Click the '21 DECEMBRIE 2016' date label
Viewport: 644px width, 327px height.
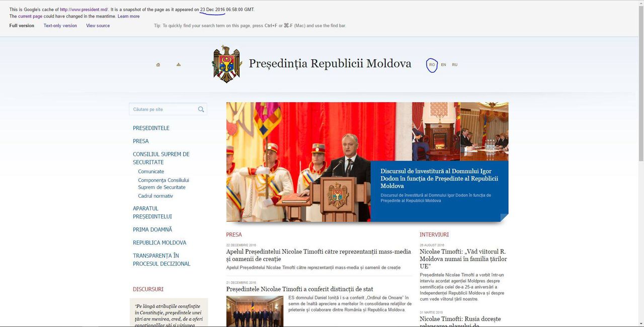pos(241,283)
